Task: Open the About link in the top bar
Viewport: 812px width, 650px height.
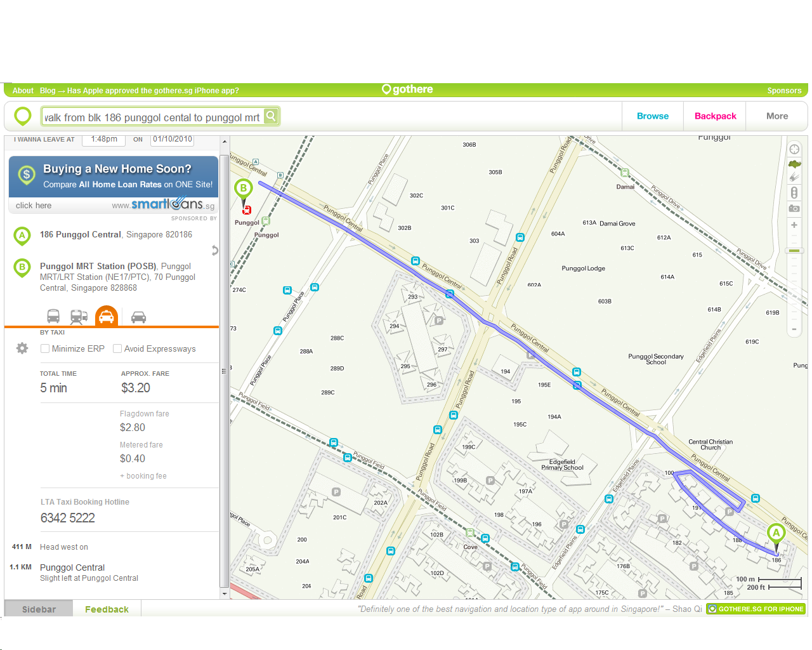Action: (x=23, y=91)
